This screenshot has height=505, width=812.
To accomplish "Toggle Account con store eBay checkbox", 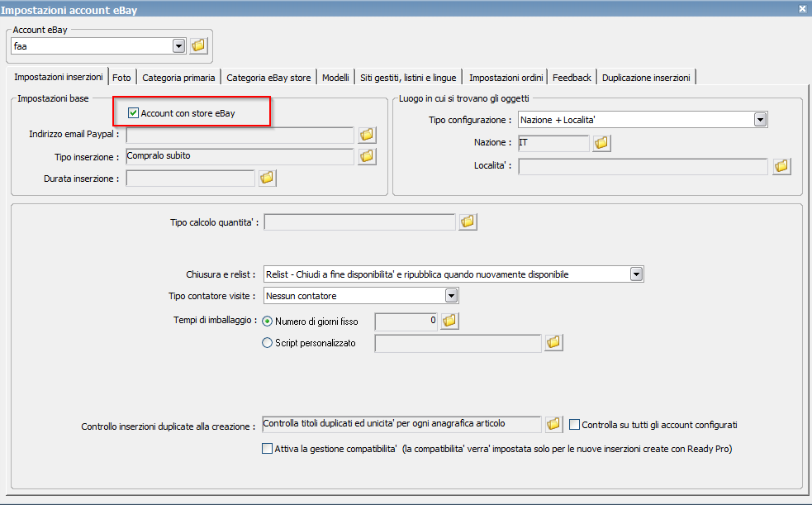I will tap(133, 113).
